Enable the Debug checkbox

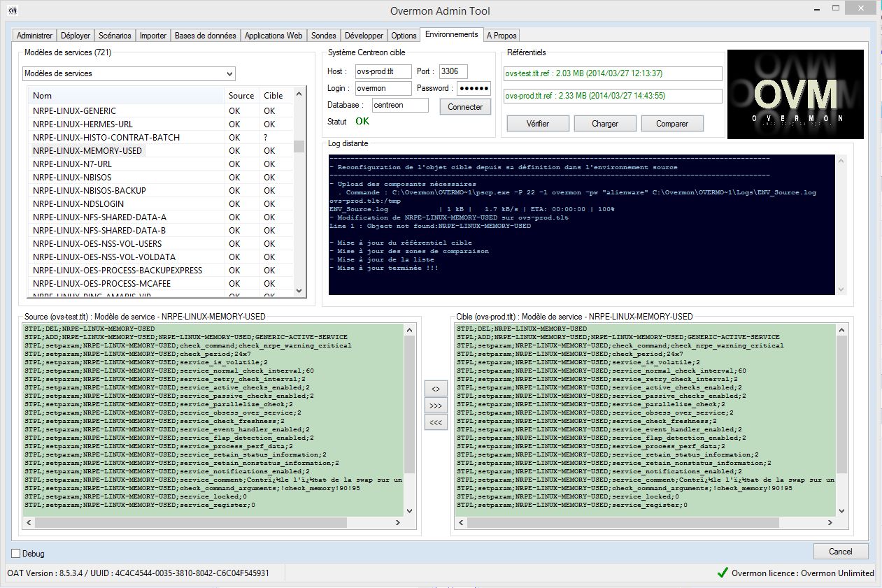coord(16,554)
